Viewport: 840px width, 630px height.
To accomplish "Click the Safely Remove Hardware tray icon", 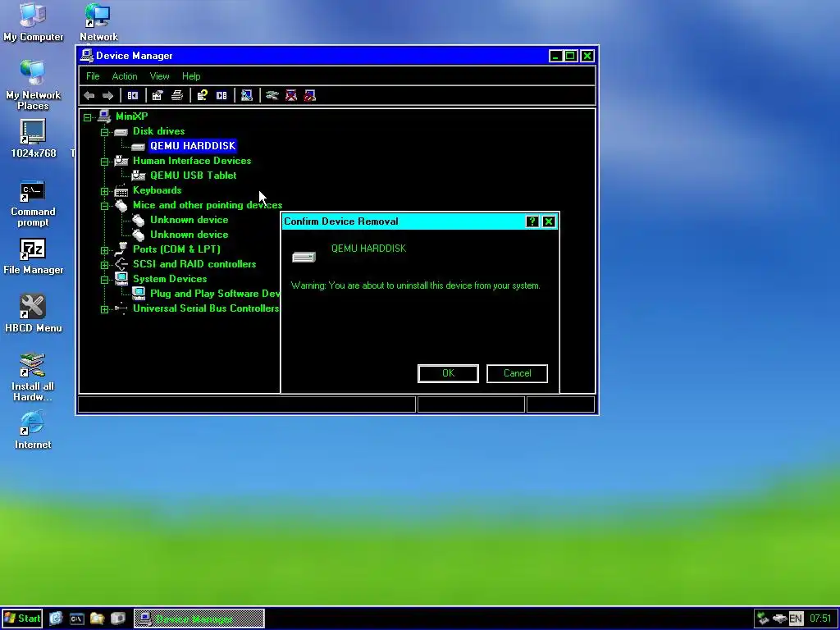I will (x=762, y=619).
